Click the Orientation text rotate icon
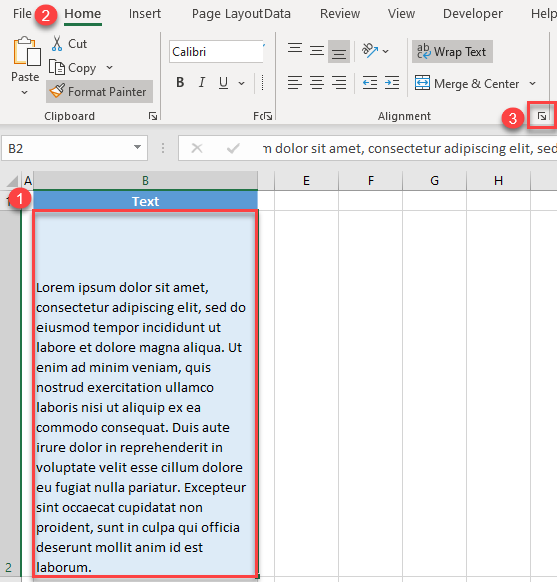Viewport: 557px width, 582px height. [370, 50]
